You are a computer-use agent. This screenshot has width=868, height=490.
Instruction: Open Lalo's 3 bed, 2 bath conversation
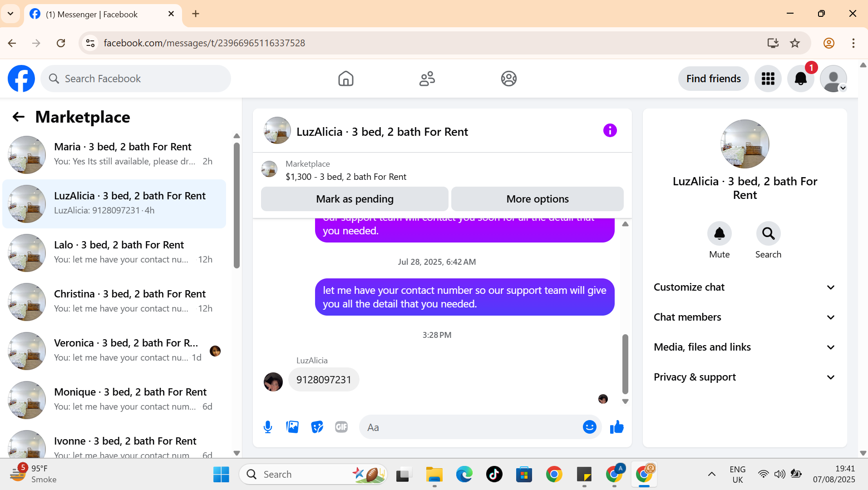coord(114,253)
